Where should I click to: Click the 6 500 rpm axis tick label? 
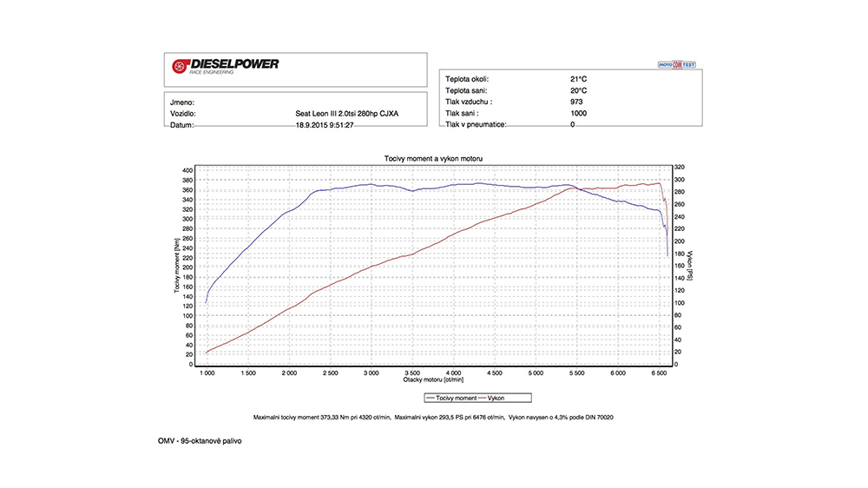pyautogui.click(x=659, y=373)
